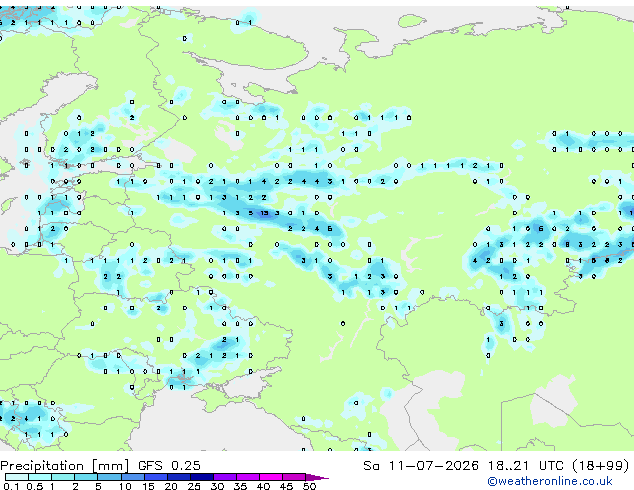Screen dimensions: 634x490
Task: Click the above-50 mm arrow tip on the legend
Action: (x=317, y=477)
